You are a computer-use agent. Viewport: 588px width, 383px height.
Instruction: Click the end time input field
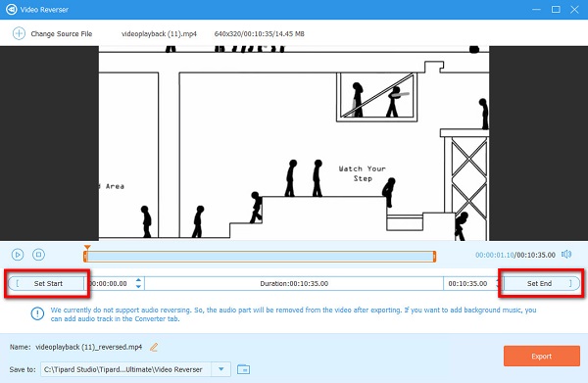point(467,284)
